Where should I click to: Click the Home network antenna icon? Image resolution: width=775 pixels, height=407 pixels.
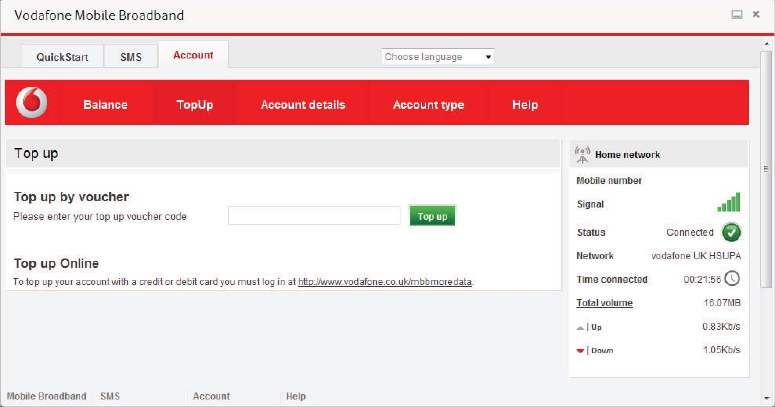click(583, 155)
